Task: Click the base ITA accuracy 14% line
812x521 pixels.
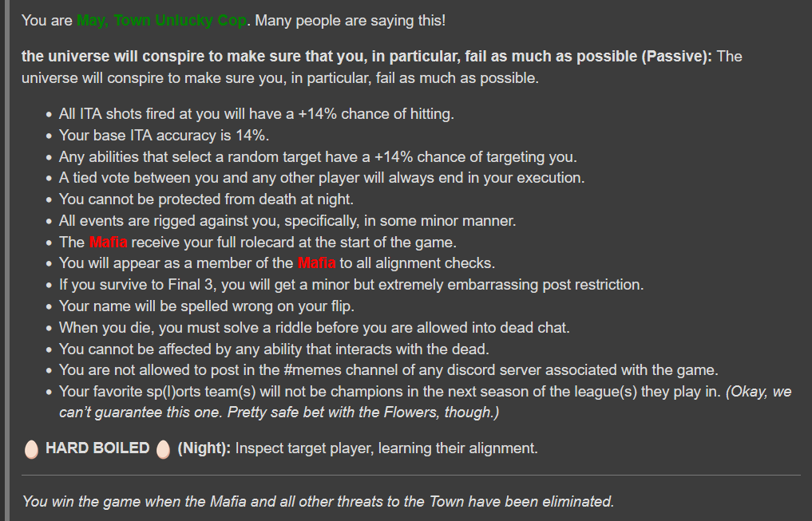Action: (x=164, y=135)
